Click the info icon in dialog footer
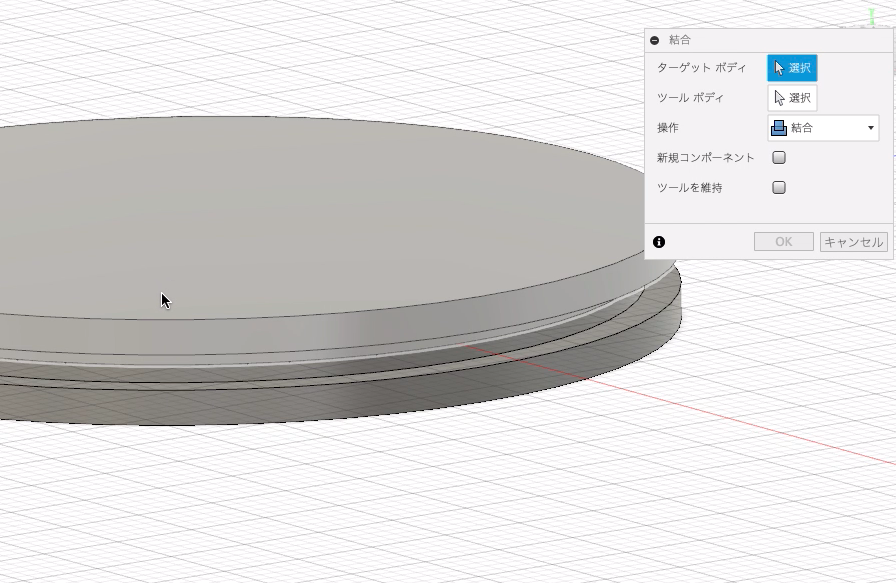Image resolution: width=896 pixels, height=583 pixels. coord(659,242)
